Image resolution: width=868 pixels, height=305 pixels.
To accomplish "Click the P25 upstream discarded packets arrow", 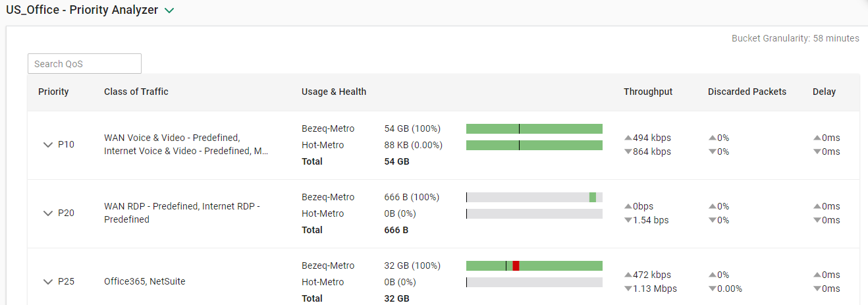I will [712, 275].
